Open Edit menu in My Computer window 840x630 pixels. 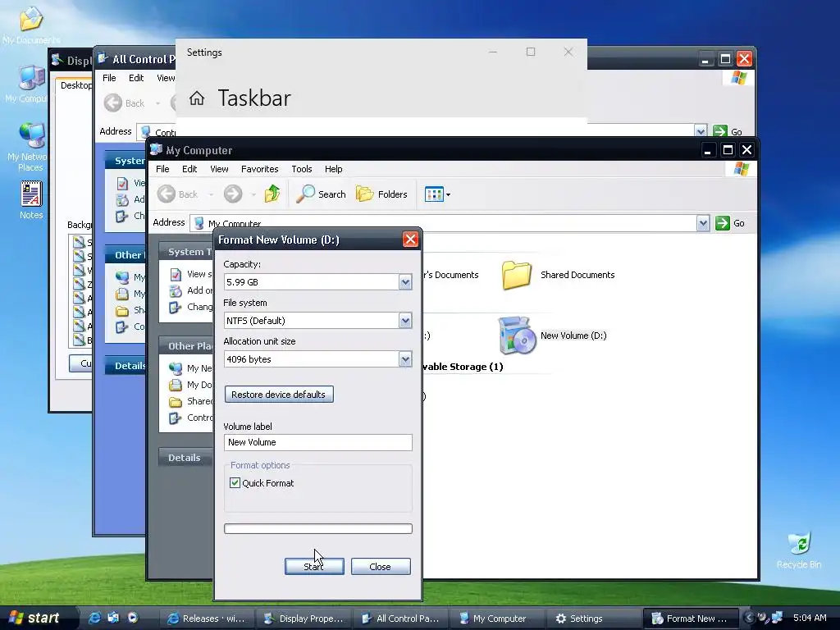coord(189,169)
